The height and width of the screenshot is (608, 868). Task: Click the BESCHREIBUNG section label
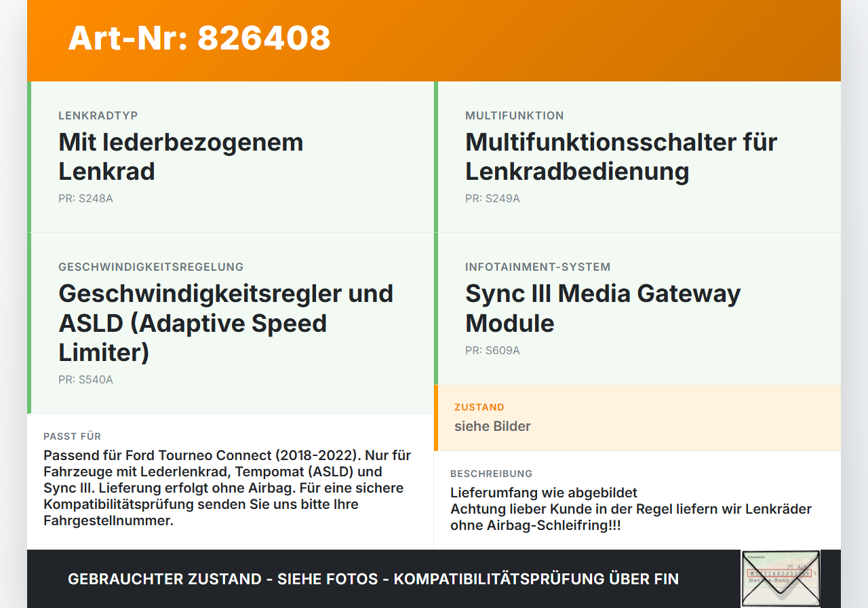click(x=492, y=474)
